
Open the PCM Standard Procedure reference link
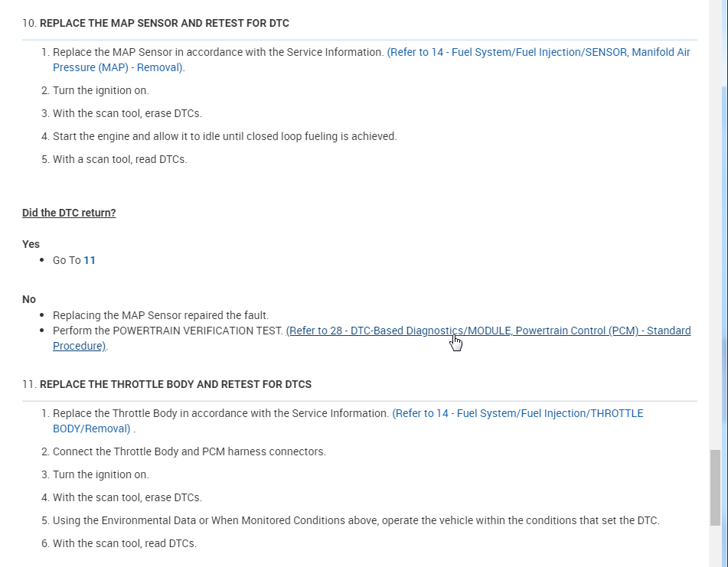[x=488, y=331]
